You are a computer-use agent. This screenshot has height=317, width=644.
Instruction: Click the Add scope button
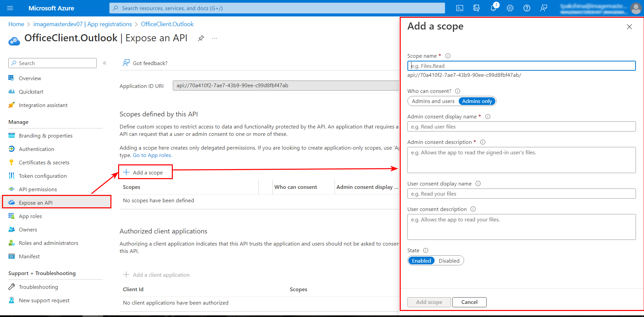coord(429,302)
